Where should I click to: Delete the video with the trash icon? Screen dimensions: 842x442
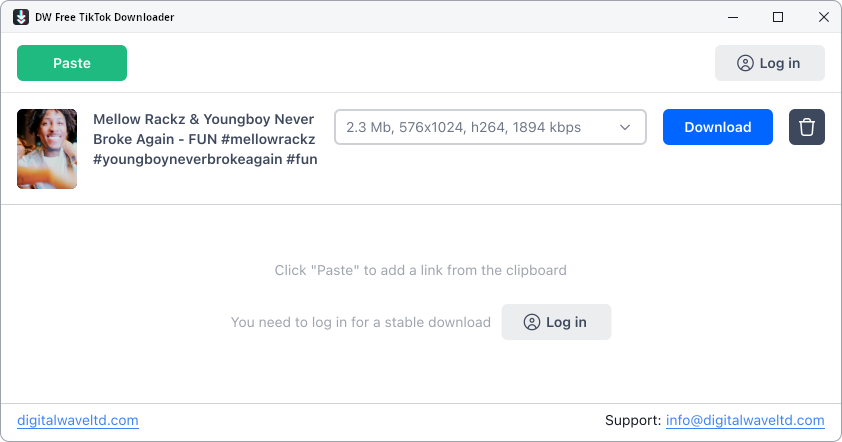pos(807,127)
